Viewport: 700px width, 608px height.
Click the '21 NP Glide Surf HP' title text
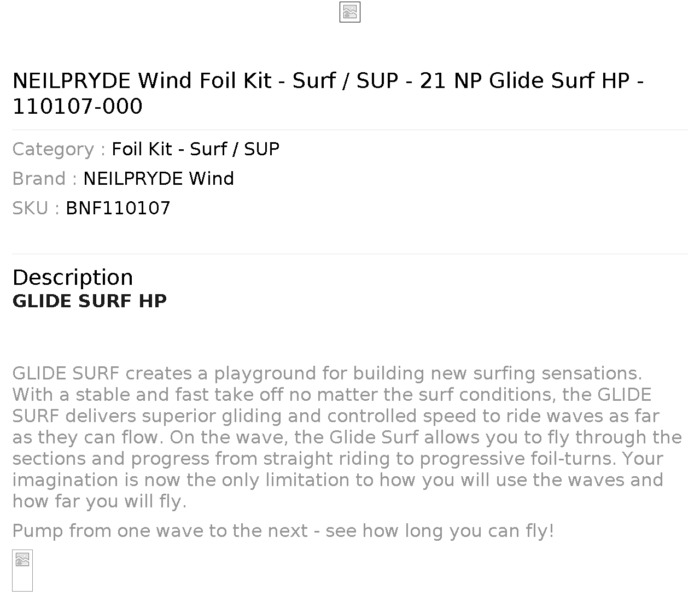(x=524, y=80)
